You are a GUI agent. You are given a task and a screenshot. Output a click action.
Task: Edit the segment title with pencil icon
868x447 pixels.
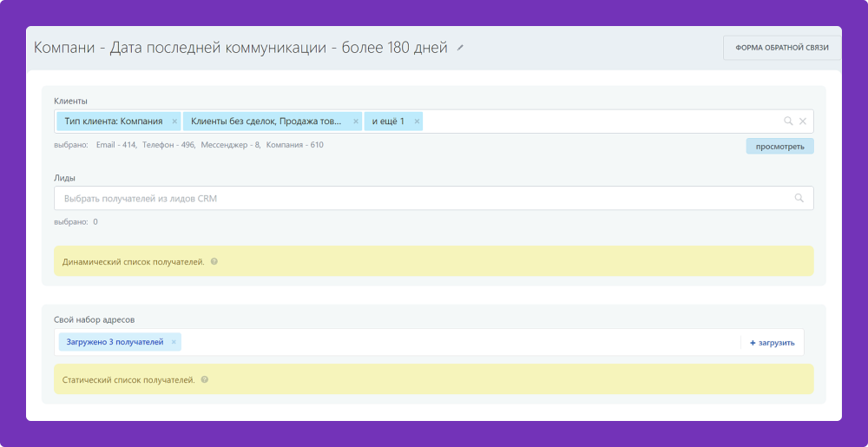coord(460,48)
